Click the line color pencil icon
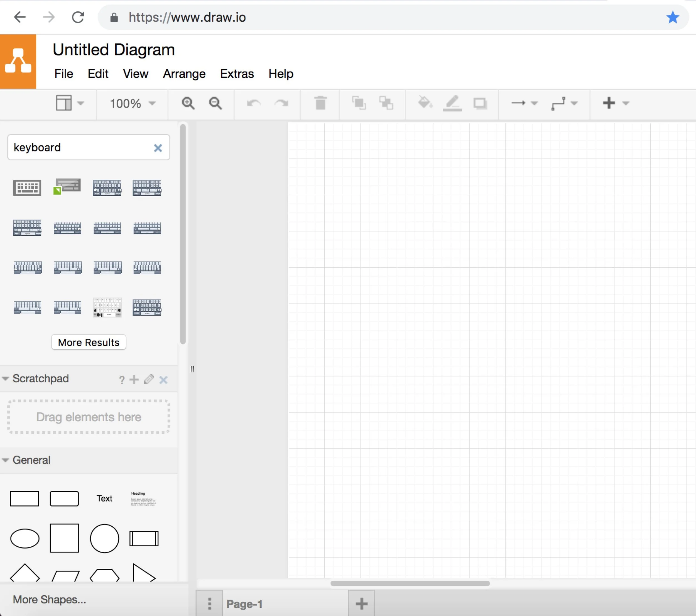The image size is (696, 616). pos(452,103)
